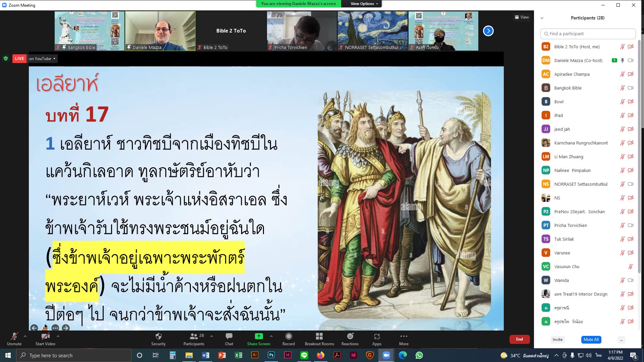Toggle Wanida's camera icon
This screenshot has height=362, width=644.
[x=631, y=280]
